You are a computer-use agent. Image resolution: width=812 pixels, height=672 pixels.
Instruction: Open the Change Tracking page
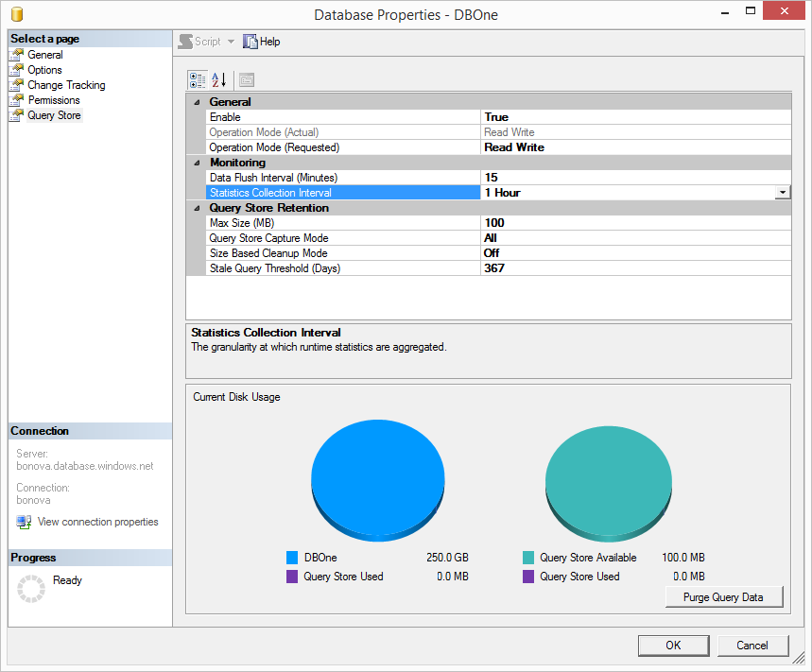(x=66, y=85)
